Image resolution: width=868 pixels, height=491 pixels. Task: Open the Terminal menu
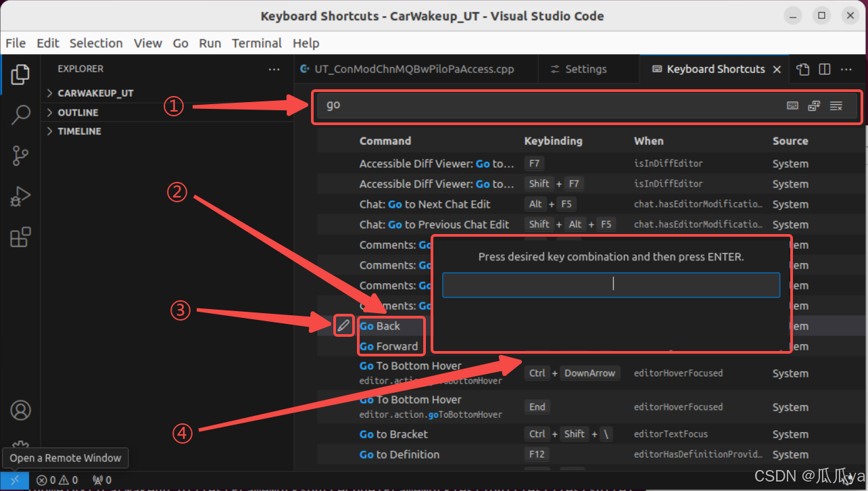pos(257,43)
